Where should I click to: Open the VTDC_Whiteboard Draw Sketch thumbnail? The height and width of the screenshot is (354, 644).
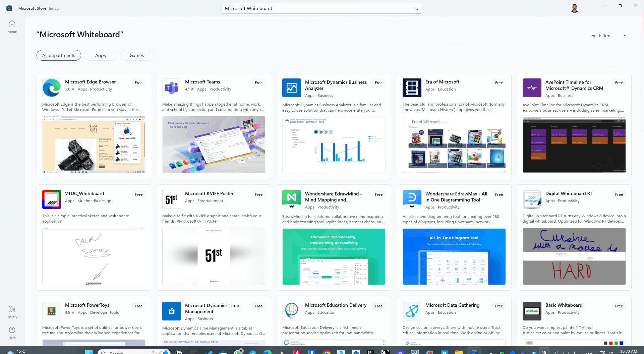94,256
